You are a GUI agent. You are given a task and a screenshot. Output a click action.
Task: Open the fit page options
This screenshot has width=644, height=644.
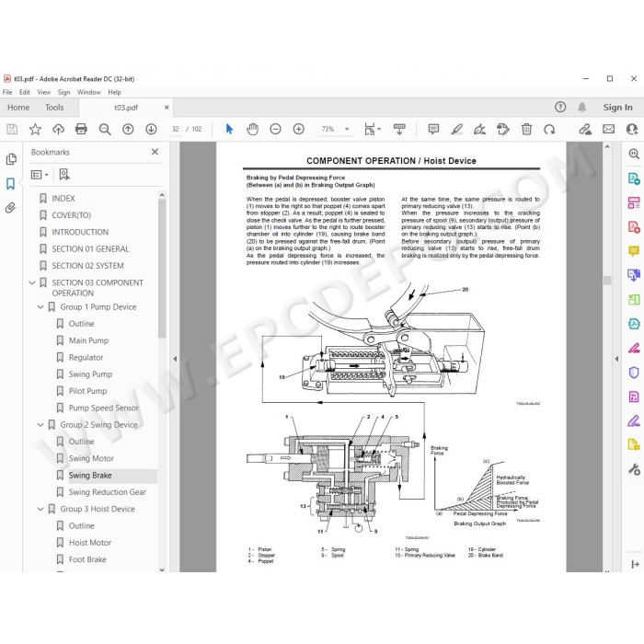click(372, 130)
